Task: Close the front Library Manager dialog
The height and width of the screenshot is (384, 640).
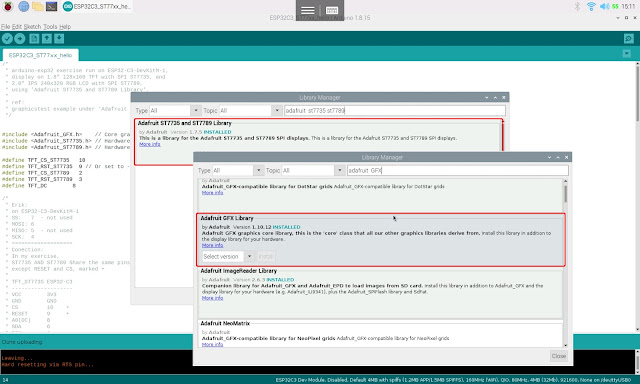Action: pos(558,356)
